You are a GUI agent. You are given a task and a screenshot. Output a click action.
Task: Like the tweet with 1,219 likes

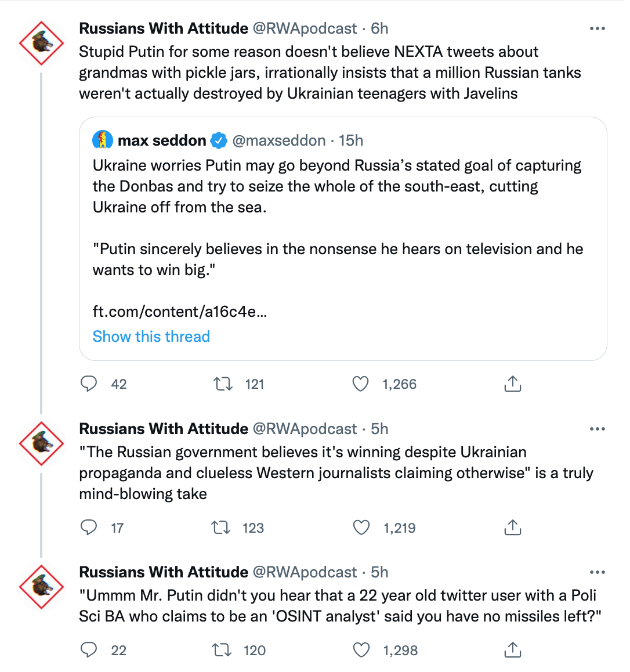361,527
